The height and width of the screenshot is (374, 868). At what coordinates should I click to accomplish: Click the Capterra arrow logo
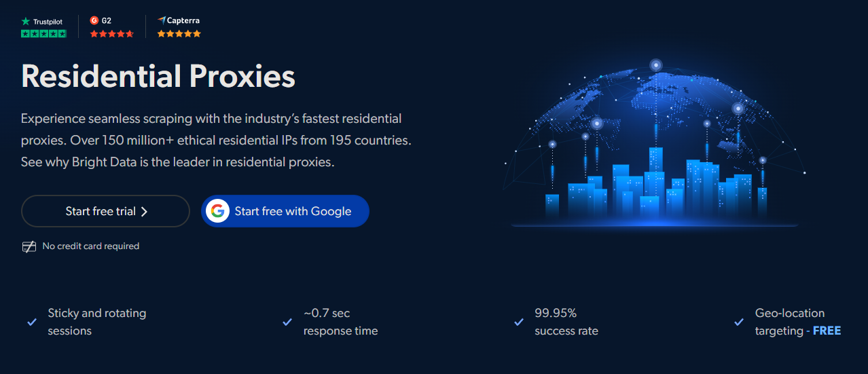click(x=162, y=20)
